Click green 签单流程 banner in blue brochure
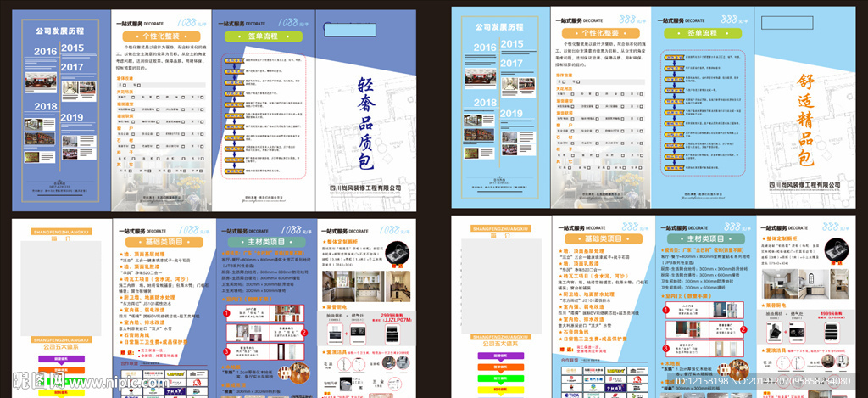This screenshot has width=868, height=398. coord(702,33)
